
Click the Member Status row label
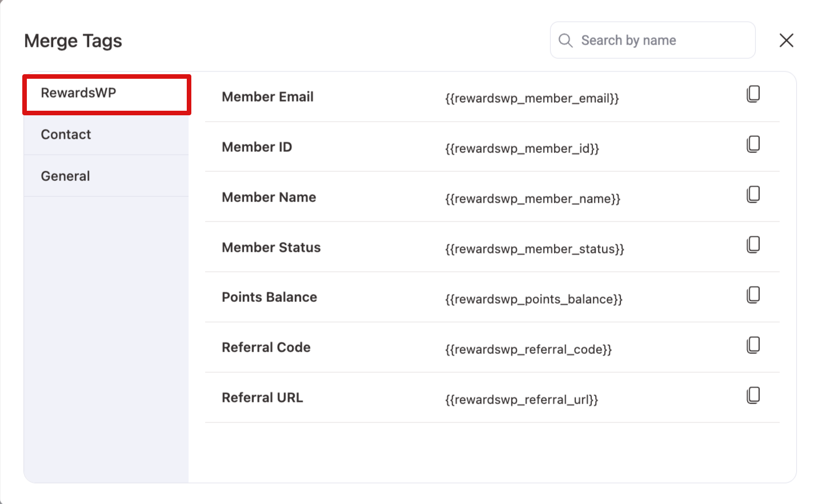(x=271, y=247)
